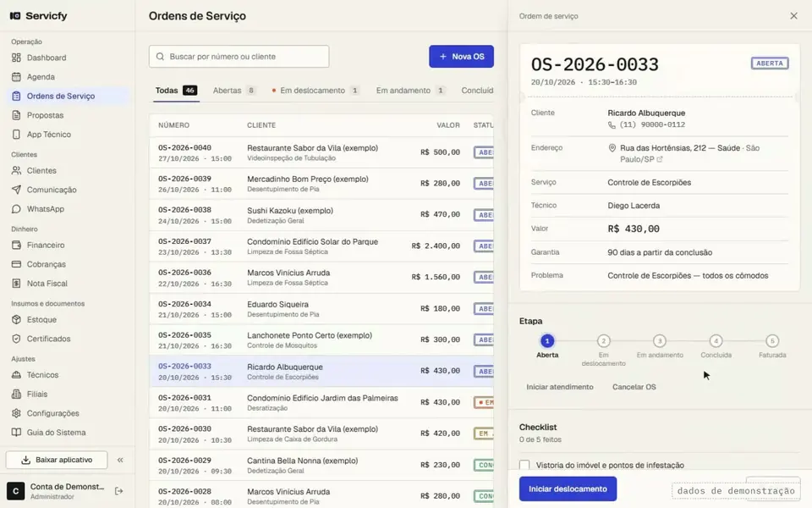
Task: Open Filiais building icon
Action: point(16,394)
